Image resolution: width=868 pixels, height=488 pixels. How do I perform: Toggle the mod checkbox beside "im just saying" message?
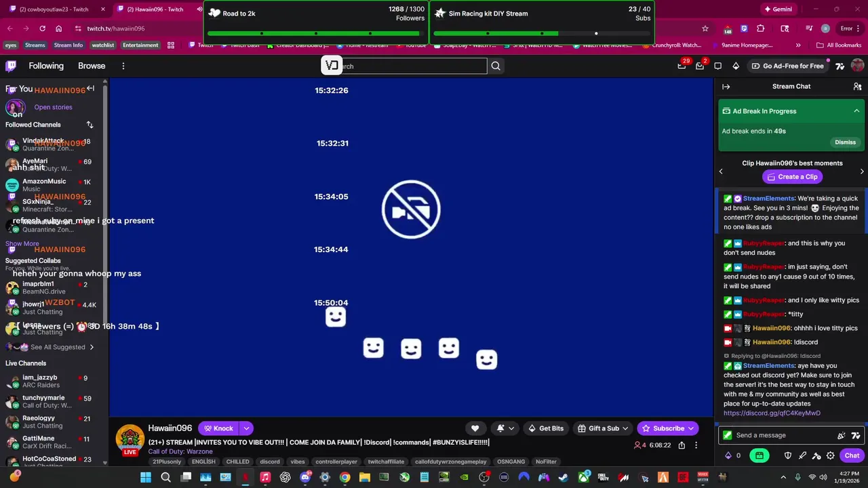tap(728, 267)
